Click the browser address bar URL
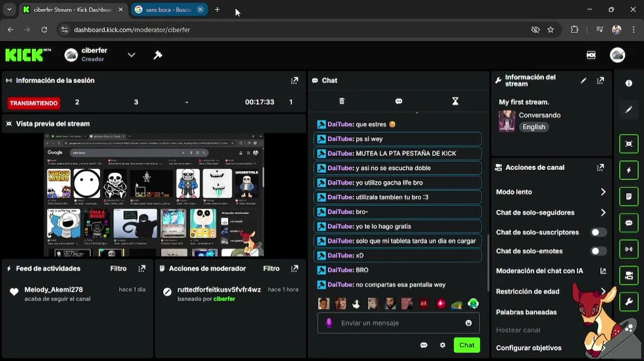This screenshot has height=361, width=644. coord(132,30)
